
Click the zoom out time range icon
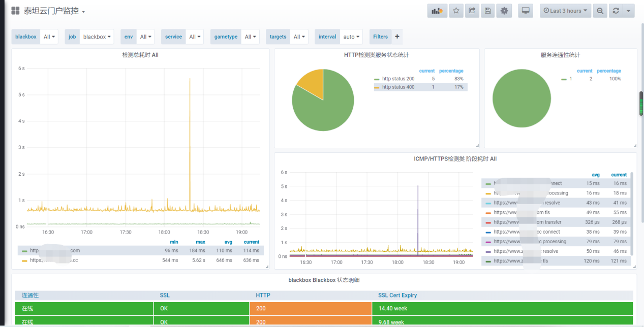[600, 11]
